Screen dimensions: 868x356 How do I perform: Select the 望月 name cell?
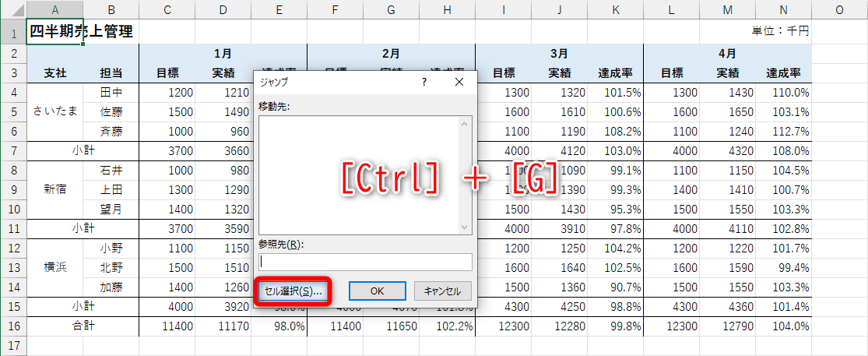[111, 210]
